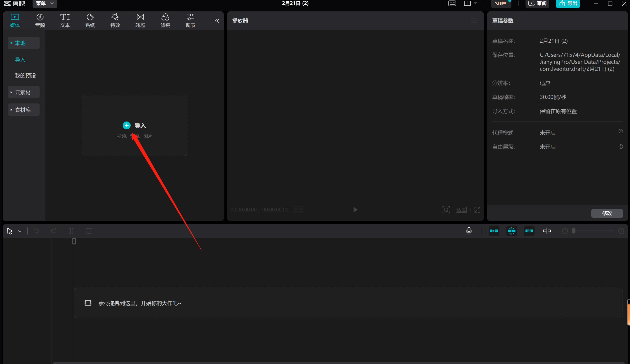Switch to the 文本 text tab
This screenshot has height=364, width=630.
(x=65, y=20)
